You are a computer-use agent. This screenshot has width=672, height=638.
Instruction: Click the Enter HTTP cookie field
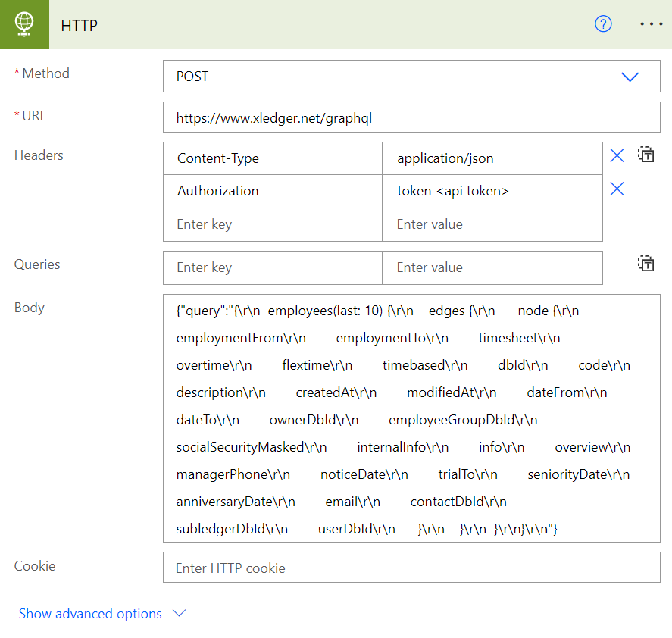pos(411,568)
